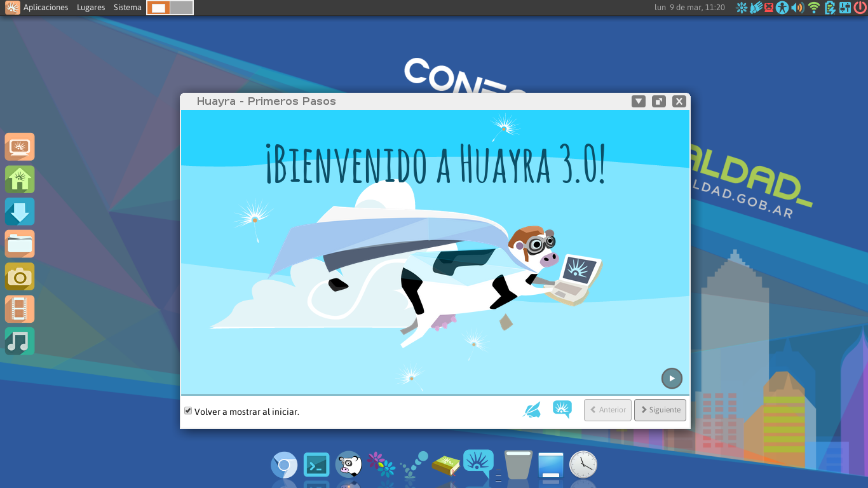Viewport: 868px width, 488px height.
Task: Maximize the Primeros Pasos window
Action: coord(659,101)
